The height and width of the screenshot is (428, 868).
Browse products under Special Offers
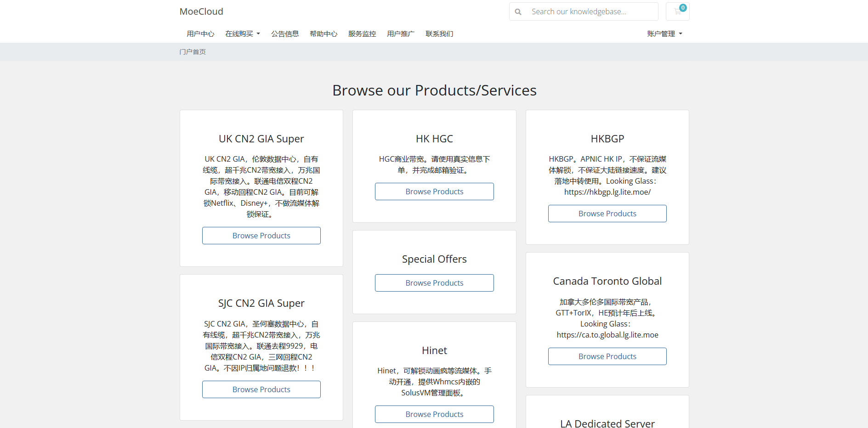434,283
